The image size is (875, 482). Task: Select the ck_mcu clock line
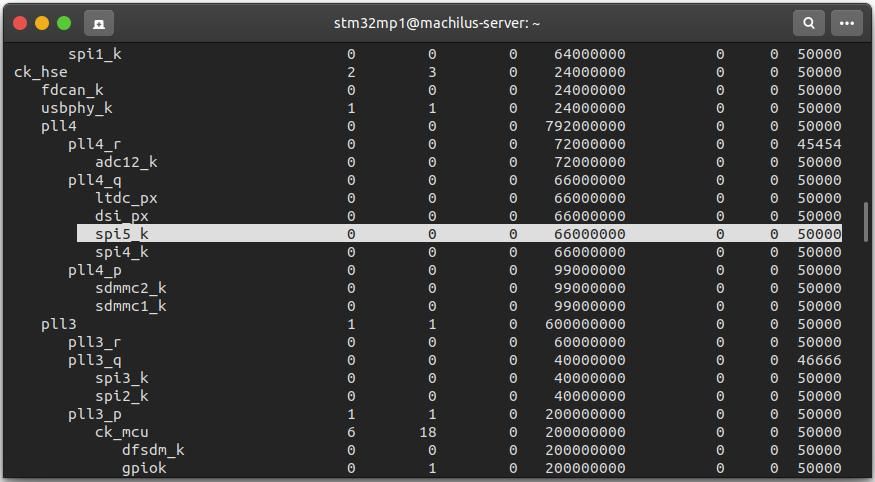click(122, 432)
